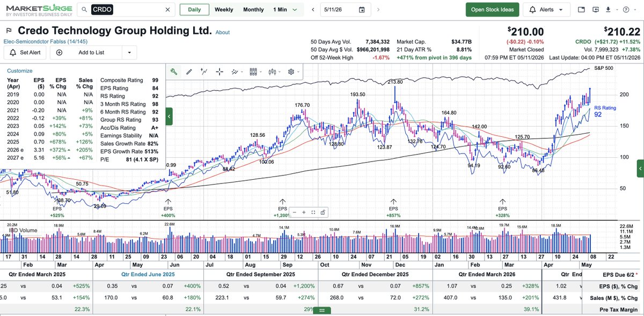Viewport: 644px width, 316px height.
Task: Go to previous date with left arrow
Action: (x=312, y=10)
